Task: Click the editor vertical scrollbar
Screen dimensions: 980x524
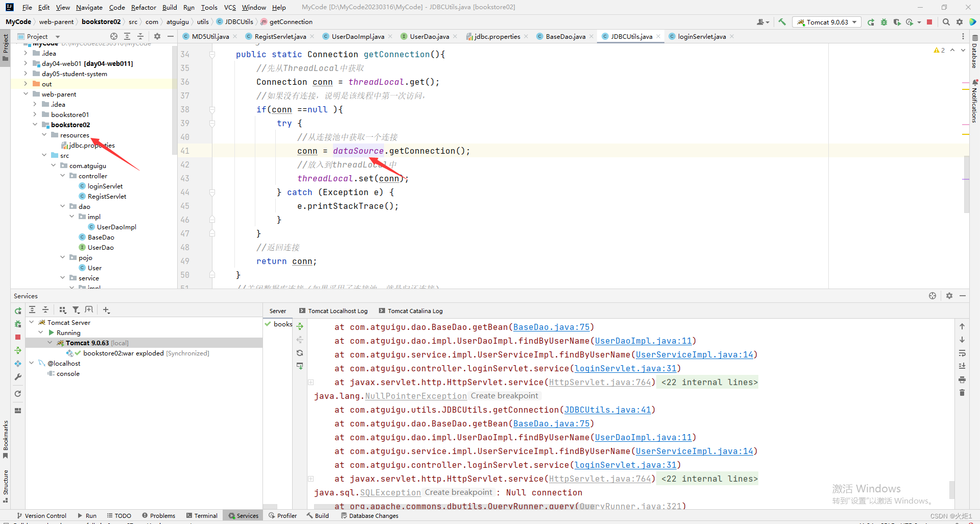Action: pyautogui.click(x=966, y=184)
